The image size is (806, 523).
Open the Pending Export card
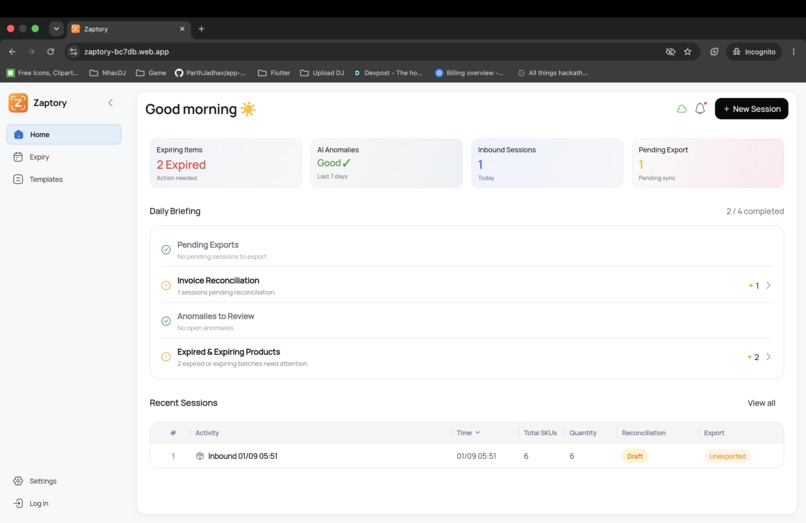click(x=708, y=163)
